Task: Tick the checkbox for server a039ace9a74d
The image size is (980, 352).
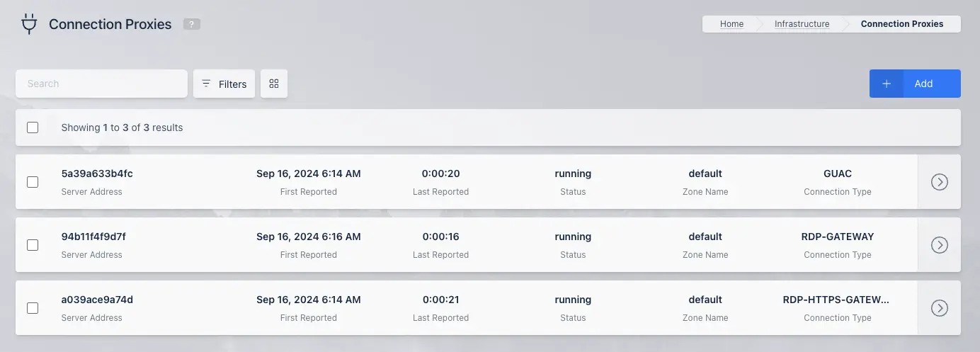Action: point(33,308)
